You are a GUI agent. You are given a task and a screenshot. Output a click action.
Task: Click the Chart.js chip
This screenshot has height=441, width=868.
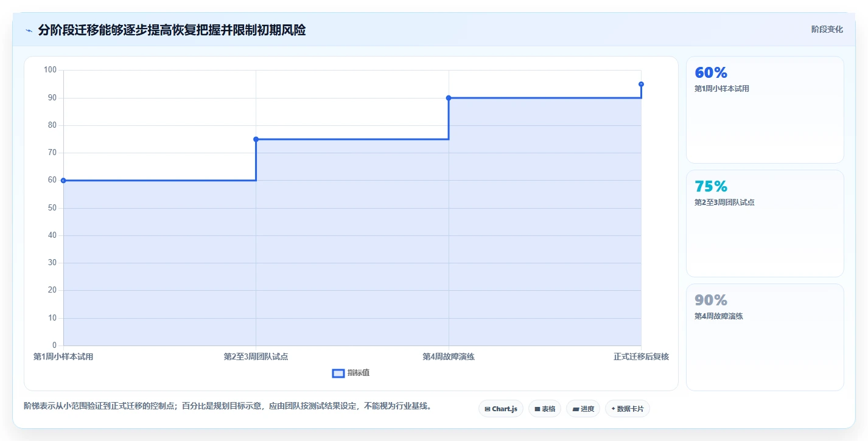[x=501, y=409]
